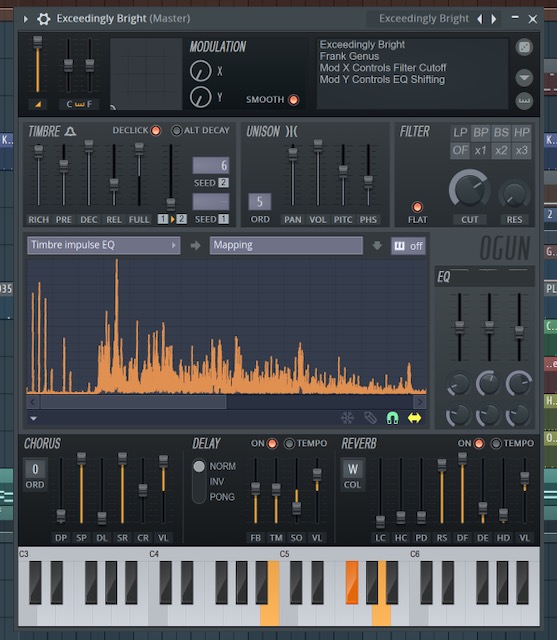Open the Mapping target dropdown

(286, 245)
